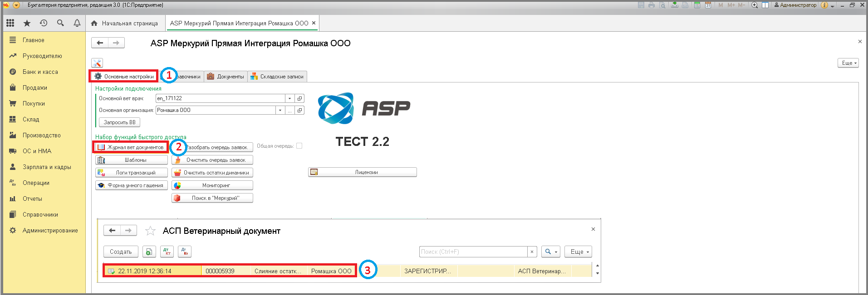The height and width of the screenshot is (295, 868).
Task: Expand the Основной вет врач dropdown
Action: [x=289, y=98]
